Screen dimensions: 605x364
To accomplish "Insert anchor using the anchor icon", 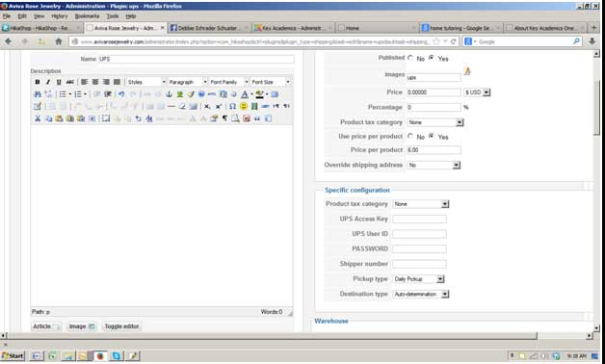I will click(x=169, y=94).
